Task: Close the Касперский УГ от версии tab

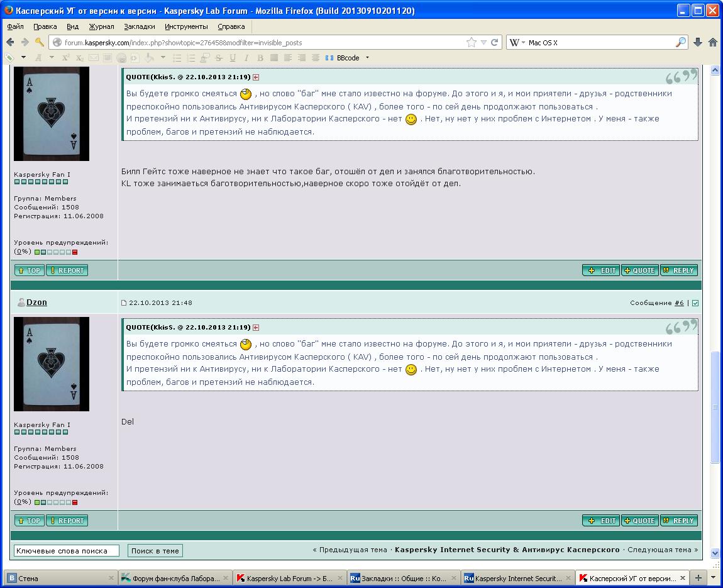Action: [x=682, y=578]
